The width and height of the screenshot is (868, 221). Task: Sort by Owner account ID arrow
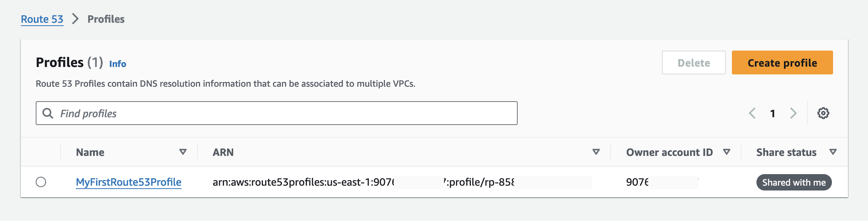coord(727,152)
